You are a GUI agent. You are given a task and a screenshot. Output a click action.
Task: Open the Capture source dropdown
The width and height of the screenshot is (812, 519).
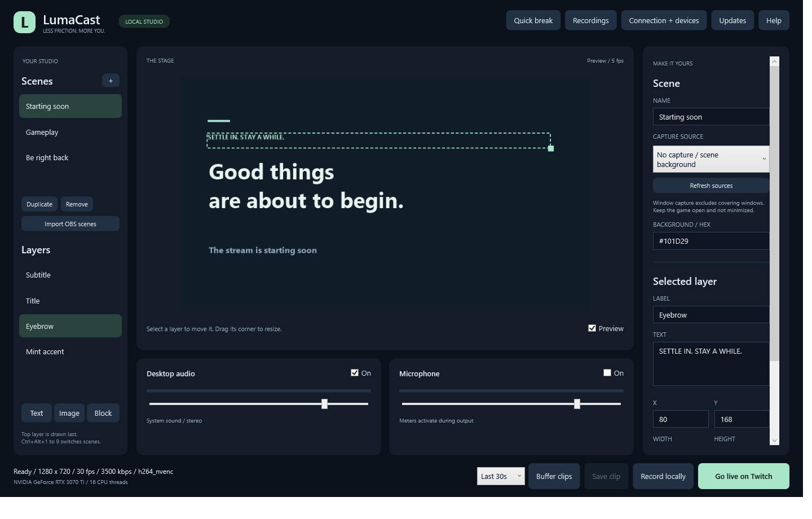(x=711, y=160)
